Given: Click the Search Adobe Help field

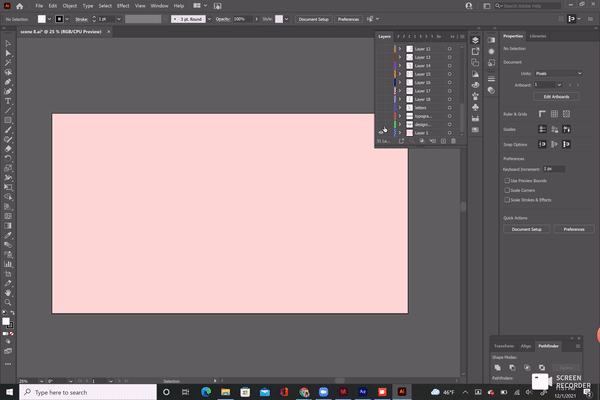Looking at the screenshot, I should [530, 6].
